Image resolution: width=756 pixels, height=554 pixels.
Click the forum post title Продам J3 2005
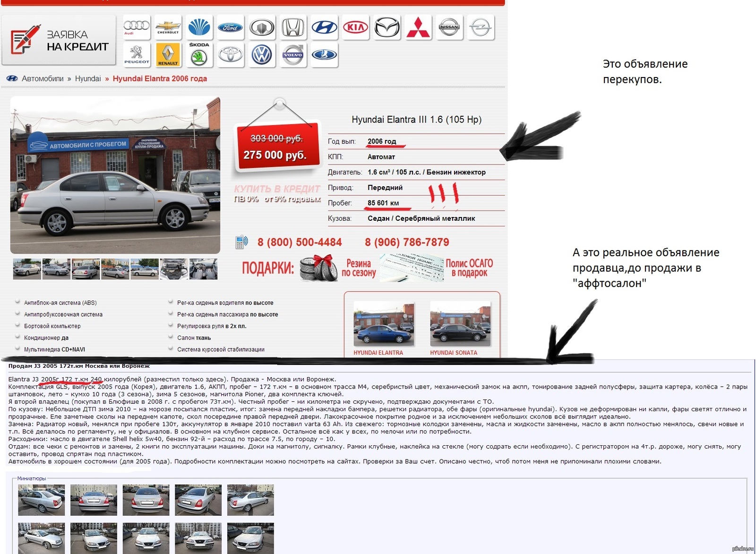79,366
